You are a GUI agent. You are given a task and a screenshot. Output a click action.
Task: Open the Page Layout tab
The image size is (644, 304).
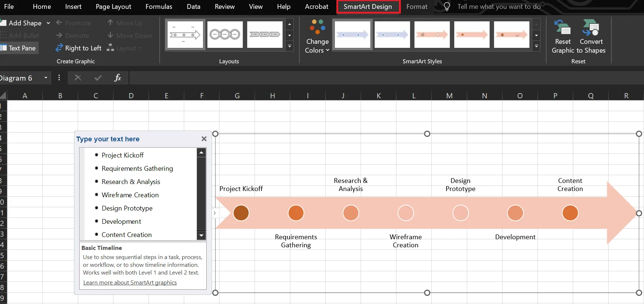(x=113, y=7)
